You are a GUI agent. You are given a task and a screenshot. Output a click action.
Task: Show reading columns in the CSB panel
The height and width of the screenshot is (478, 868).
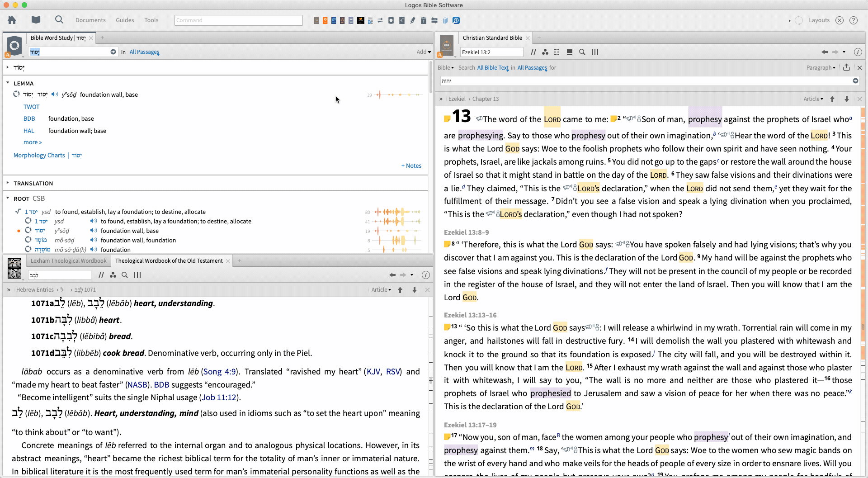595,52
